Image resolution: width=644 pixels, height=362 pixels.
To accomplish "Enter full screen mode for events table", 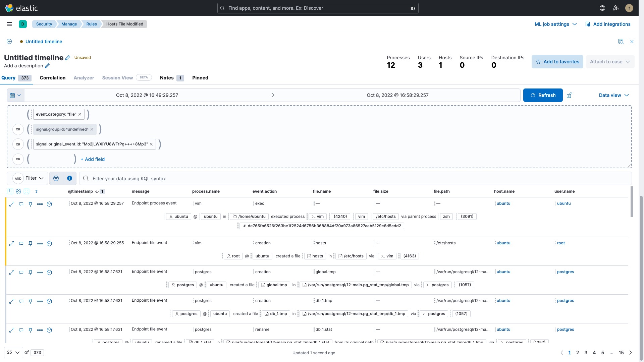I will coord(26,191).
